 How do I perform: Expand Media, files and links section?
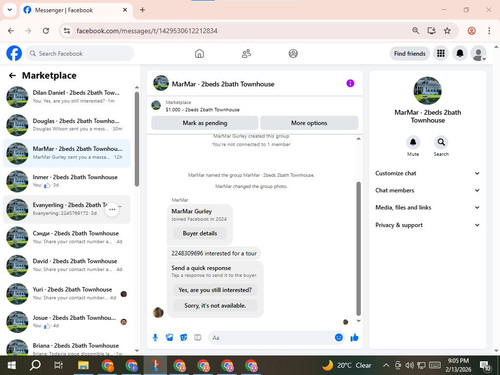click(x=428, y=207)
